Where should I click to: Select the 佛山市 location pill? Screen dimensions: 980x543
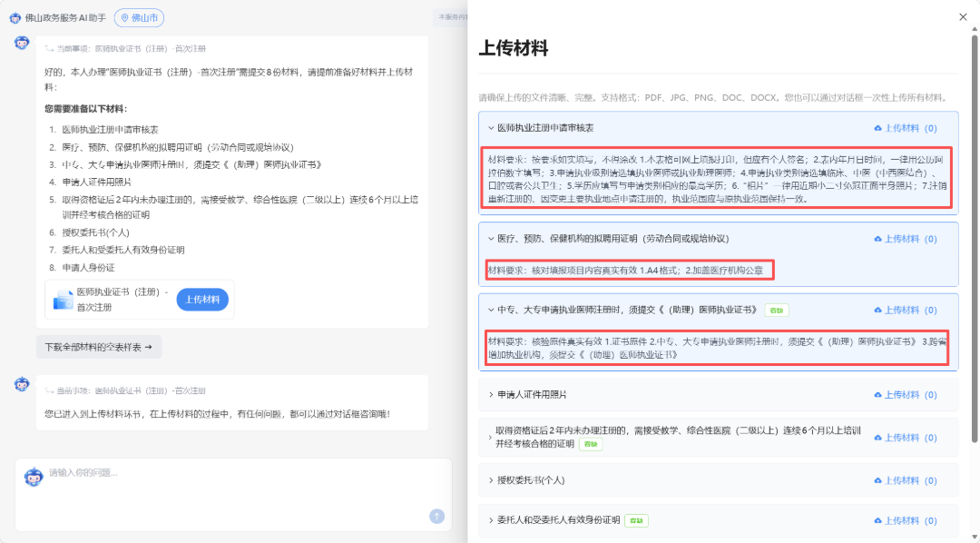[x=139, y=18]
